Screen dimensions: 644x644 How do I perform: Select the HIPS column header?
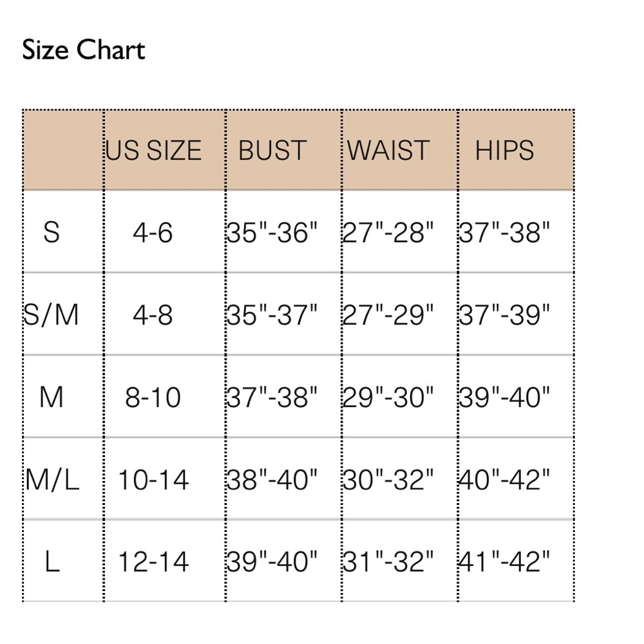pos(504,150)
